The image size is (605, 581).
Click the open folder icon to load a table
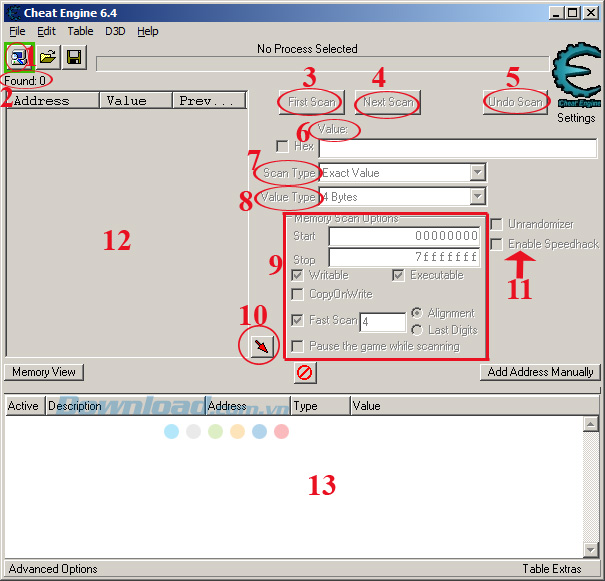coord(48,57)
